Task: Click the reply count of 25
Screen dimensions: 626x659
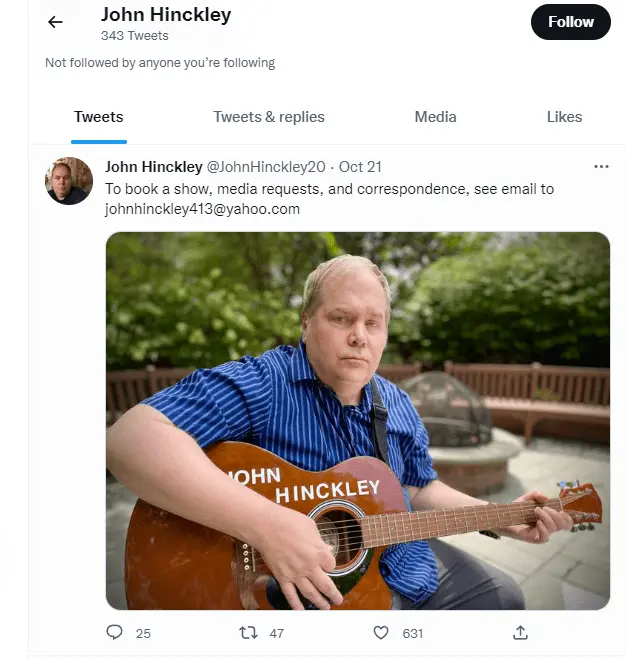Action: point(143,633)
